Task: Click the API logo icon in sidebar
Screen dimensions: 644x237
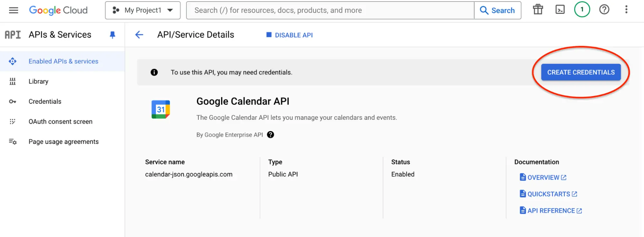Action: (13, 35)
